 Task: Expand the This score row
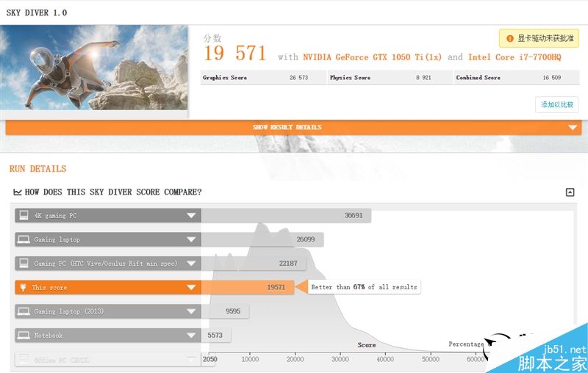(191, 287)
